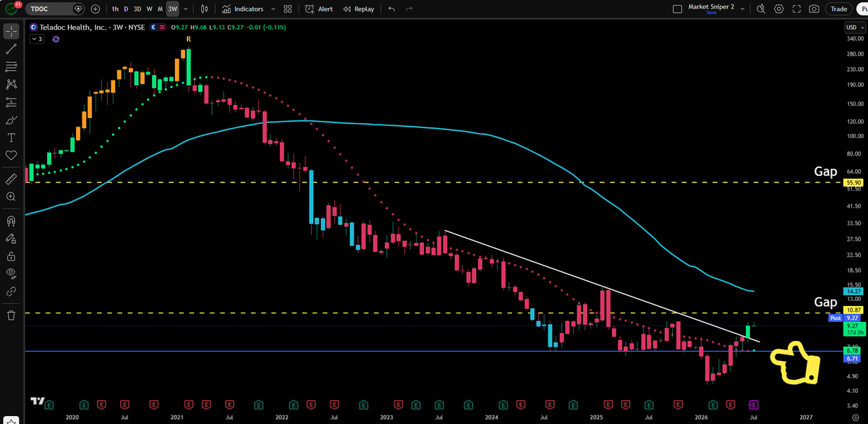
Task: Toggle magnet mode
Action: click(11, 221)
